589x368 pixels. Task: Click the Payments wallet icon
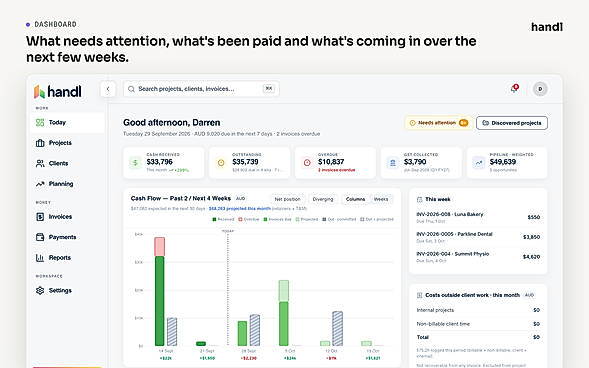point(40,237)
